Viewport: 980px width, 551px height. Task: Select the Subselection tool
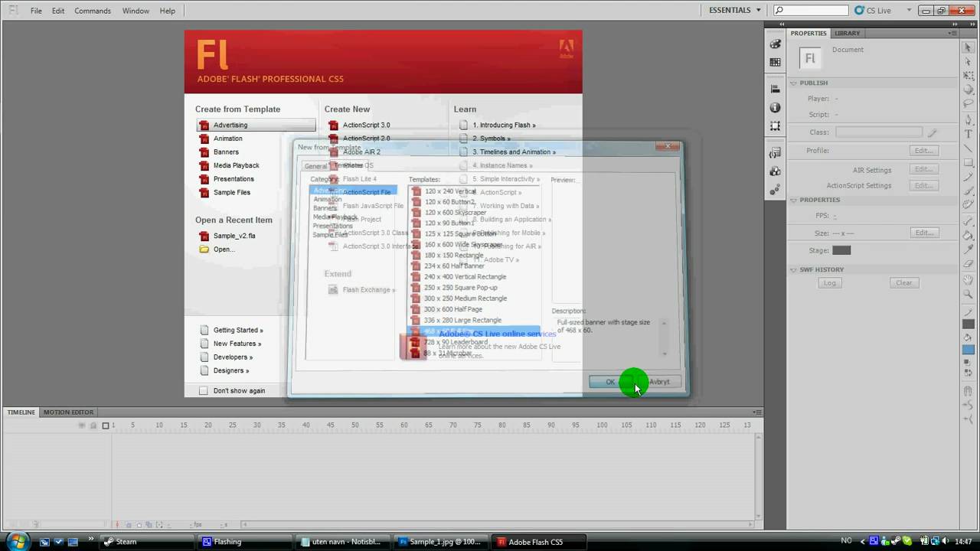[x=969, y=61]
